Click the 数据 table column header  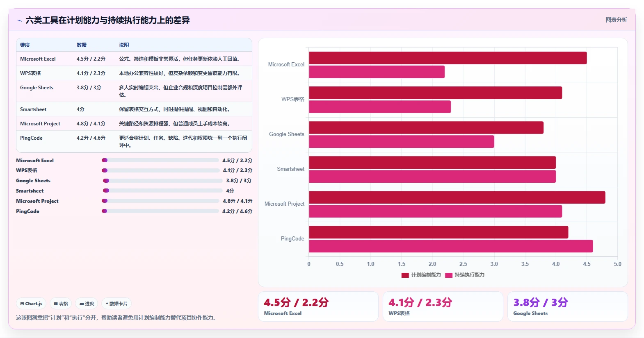pos(82,45)
